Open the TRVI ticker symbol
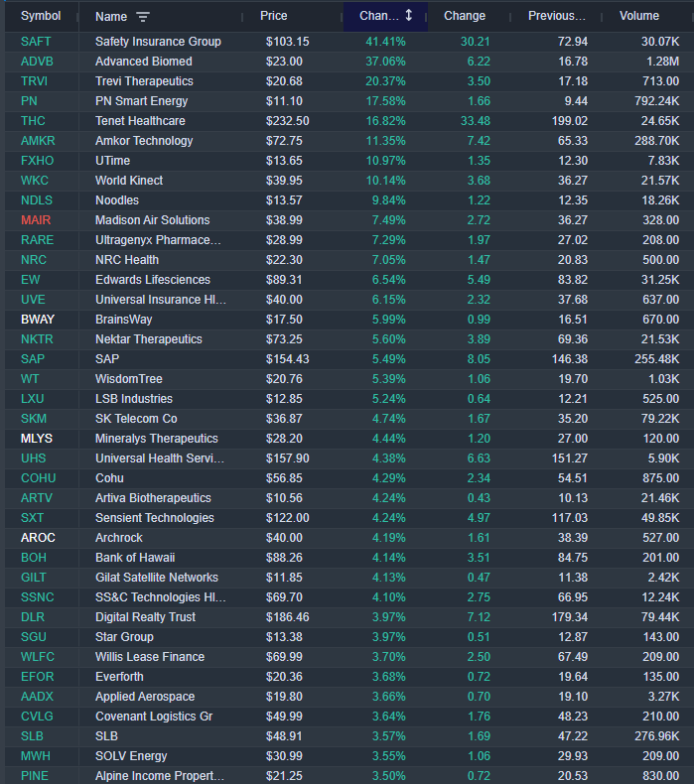This screenshot has height=784, width=694. (34, 81)
